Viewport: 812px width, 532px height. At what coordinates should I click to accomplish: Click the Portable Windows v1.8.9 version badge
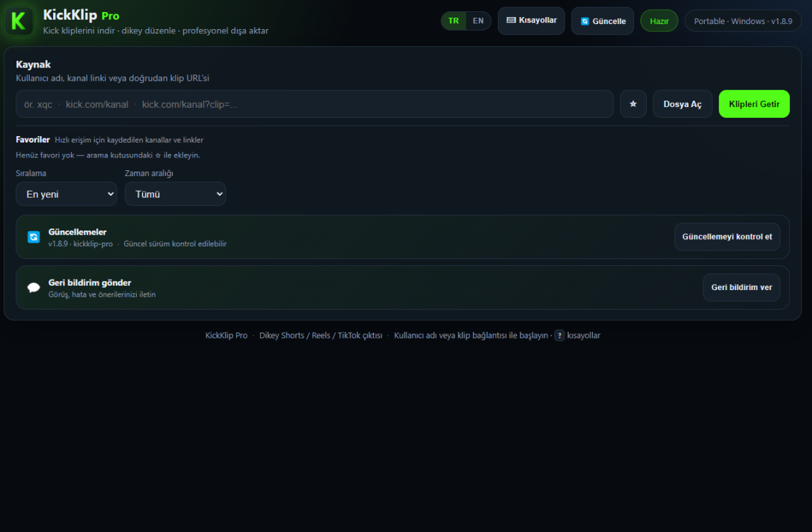[743, 21]
